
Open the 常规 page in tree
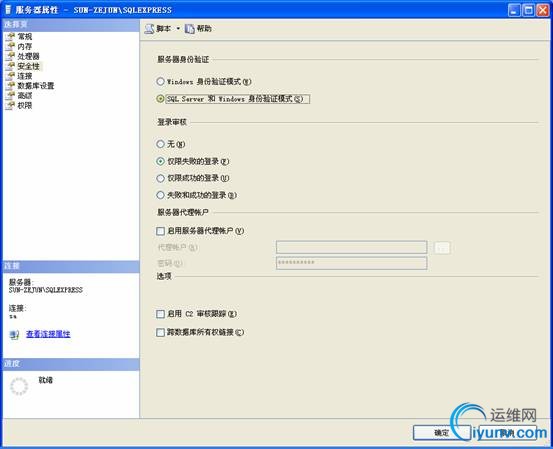[25, 36]
